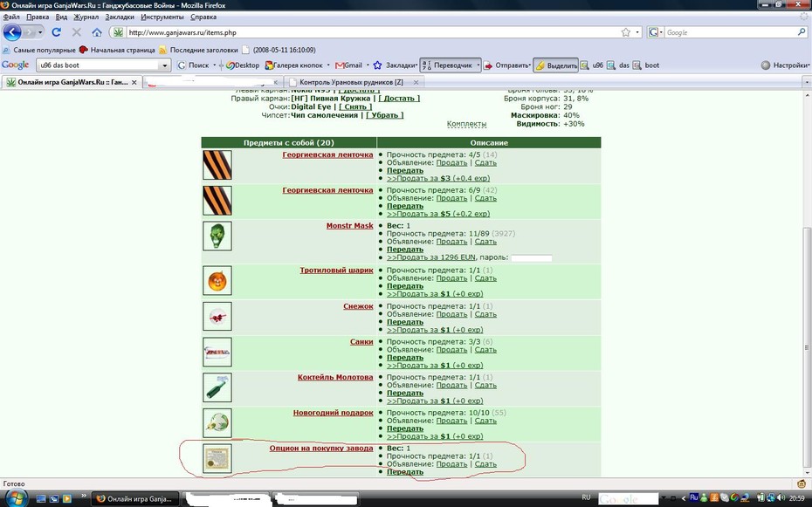
Task: Open the Monstr Mask item image
Action: click(x=217, y=236)
